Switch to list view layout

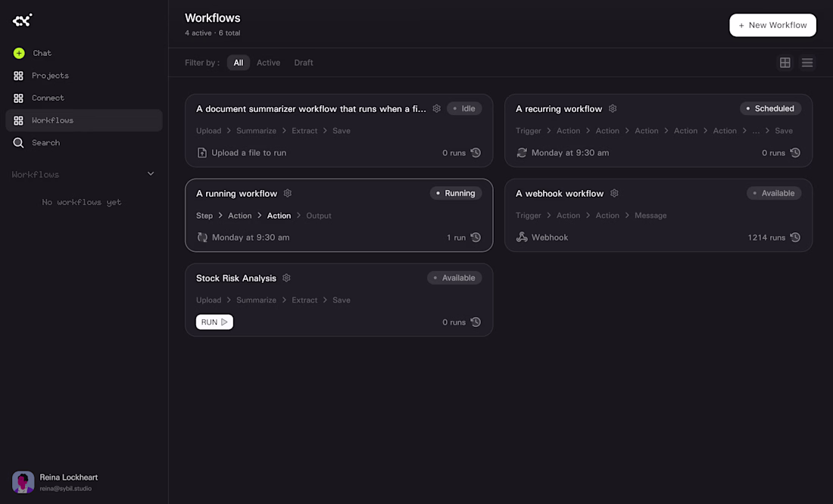coord(807,63)
